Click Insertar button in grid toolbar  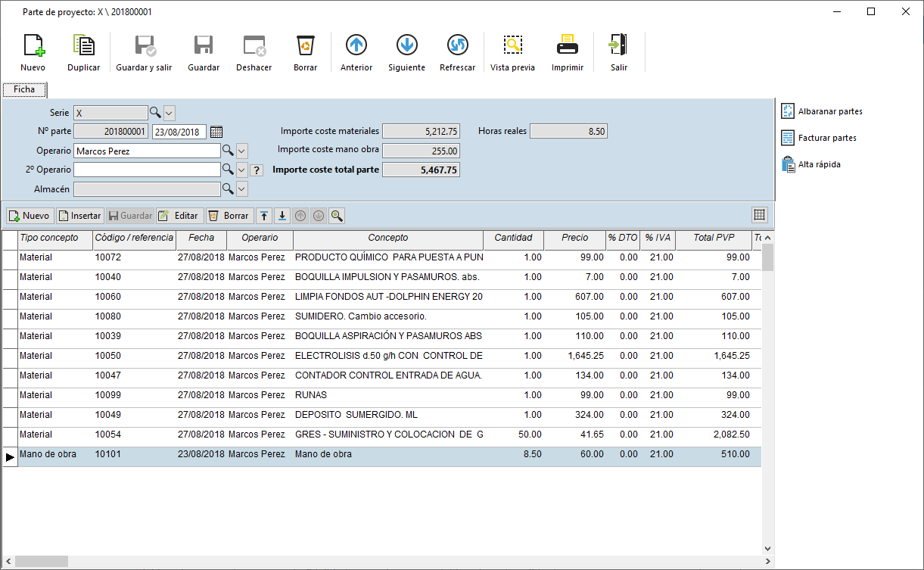click(x=79, y=216)
